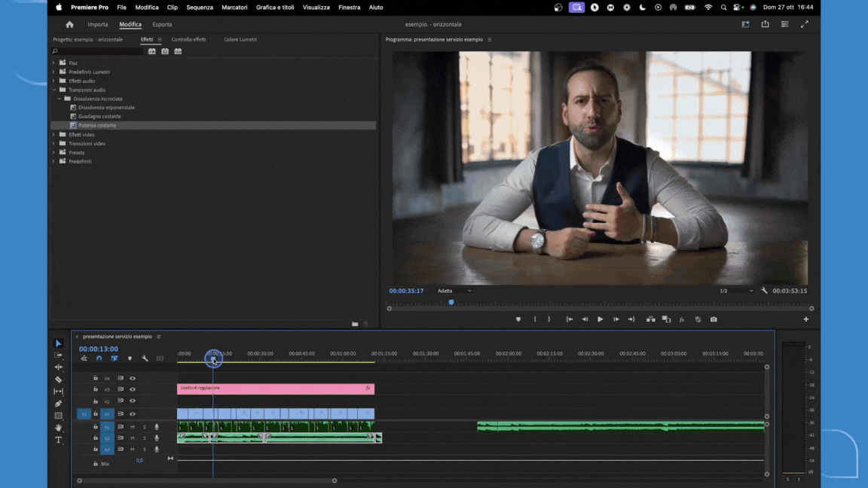Pick the Type tool
Screen dimensions: 868x488
pyautogui.click(x=58, y=440)
